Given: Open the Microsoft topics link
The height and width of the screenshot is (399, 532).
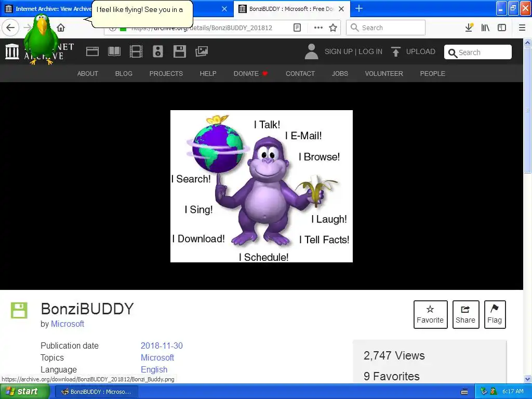Looking at the screenshot, I should click(157, 357).
